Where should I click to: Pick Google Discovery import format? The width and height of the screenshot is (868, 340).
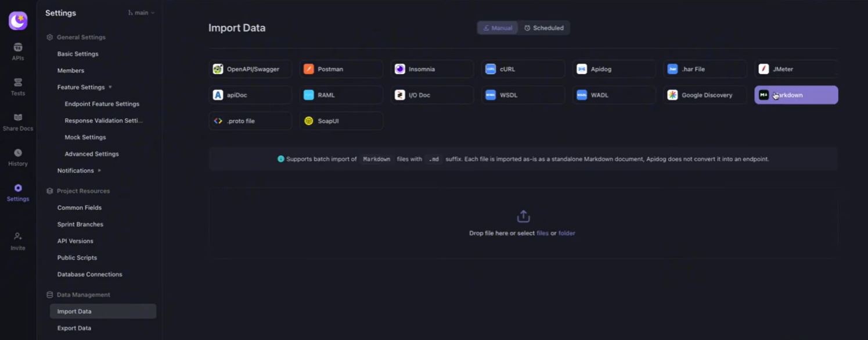[705, 95]
